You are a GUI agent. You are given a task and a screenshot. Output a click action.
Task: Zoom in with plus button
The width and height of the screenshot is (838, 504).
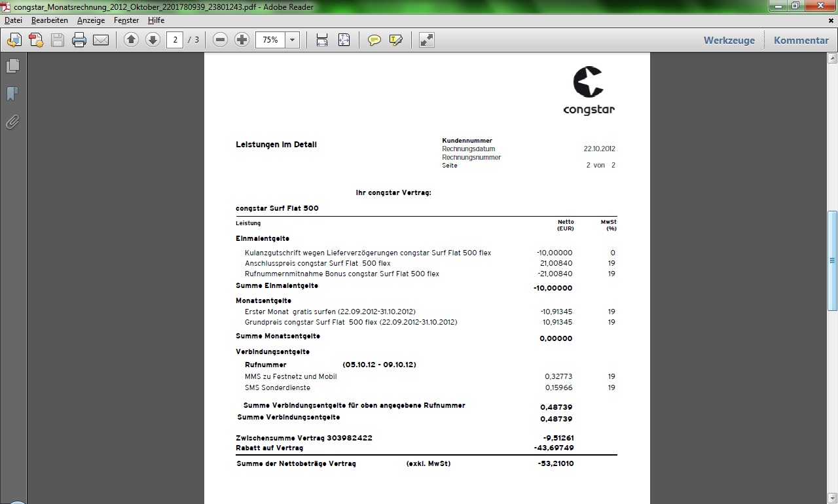tap(242, 40)
